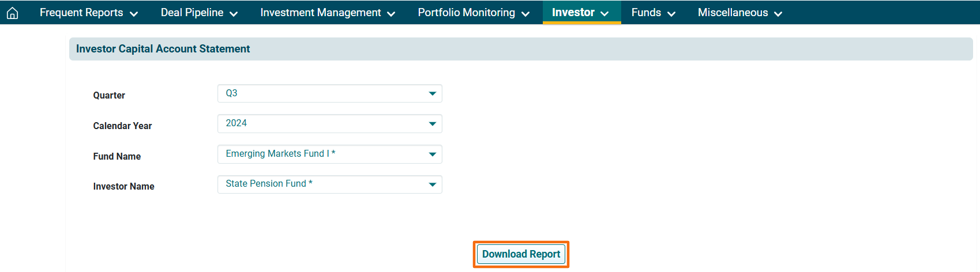Click chevron next to Miscellaneous

click(778, 14)
